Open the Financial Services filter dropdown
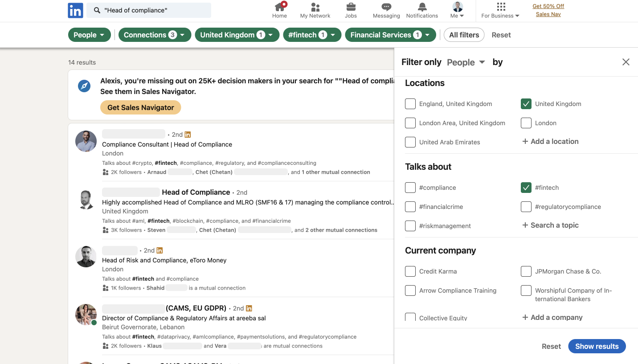 (x=391, y=35)
